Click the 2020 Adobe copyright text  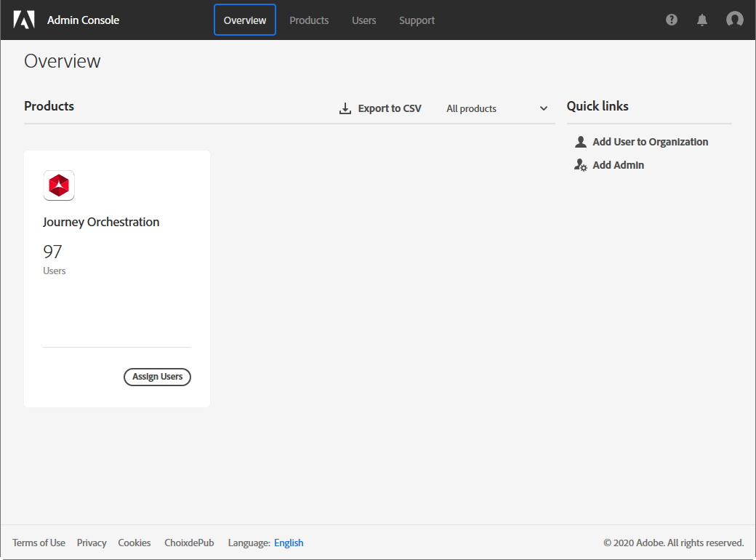[674, 543]
